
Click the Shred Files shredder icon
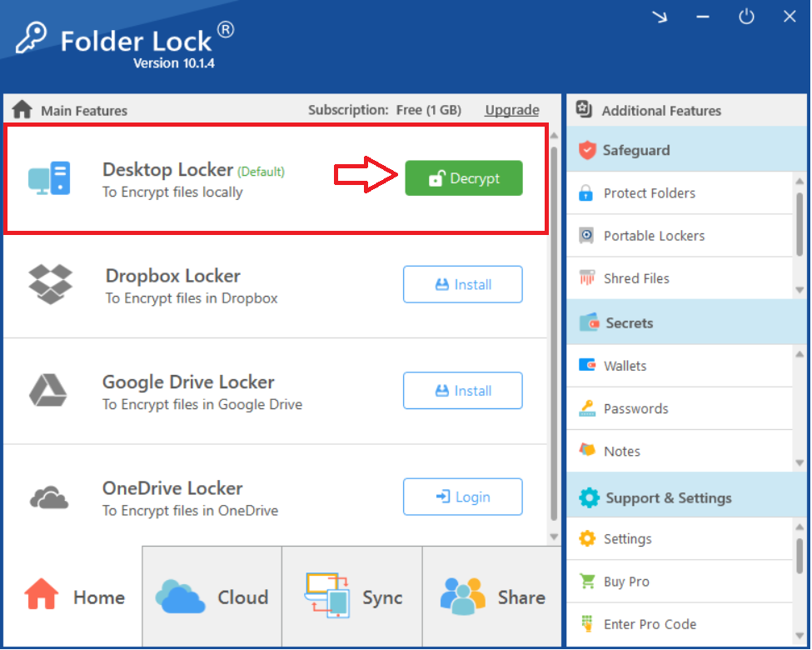pos(587,277)
